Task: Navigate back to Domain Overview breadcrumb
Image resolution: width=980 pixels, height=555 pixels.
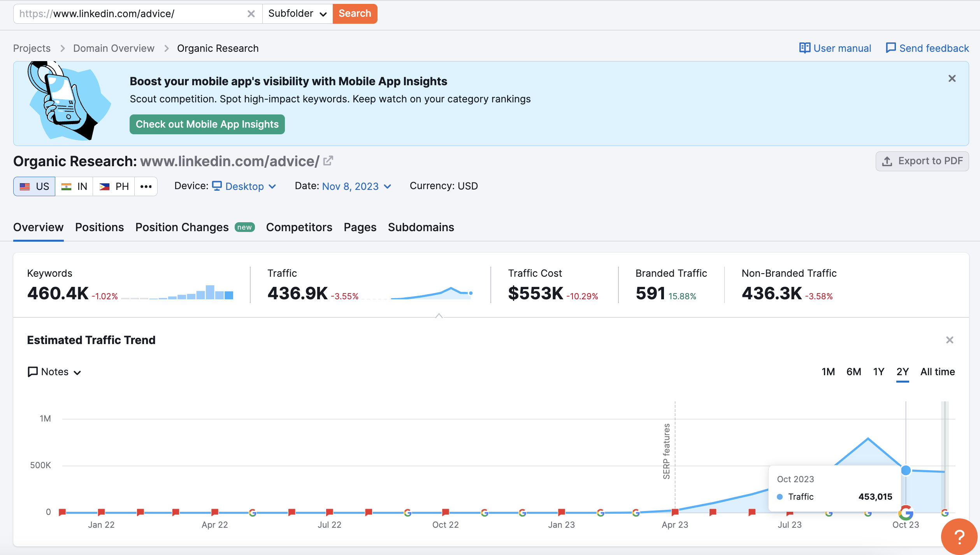Action: [x=114, y=48]
